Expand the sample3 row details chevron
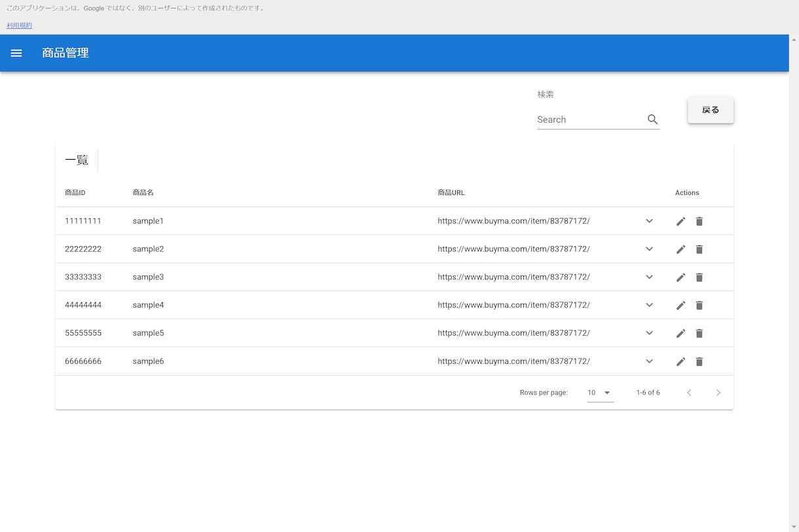 pos(649,277)
